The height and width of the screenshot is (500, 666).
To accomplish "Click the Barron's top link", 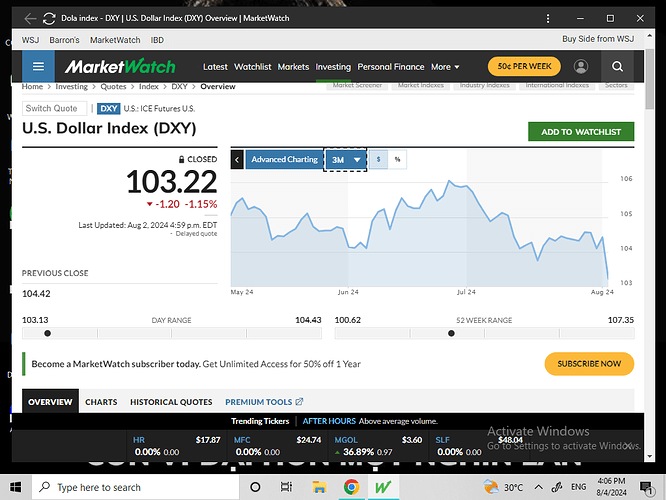I will (64, 40).
